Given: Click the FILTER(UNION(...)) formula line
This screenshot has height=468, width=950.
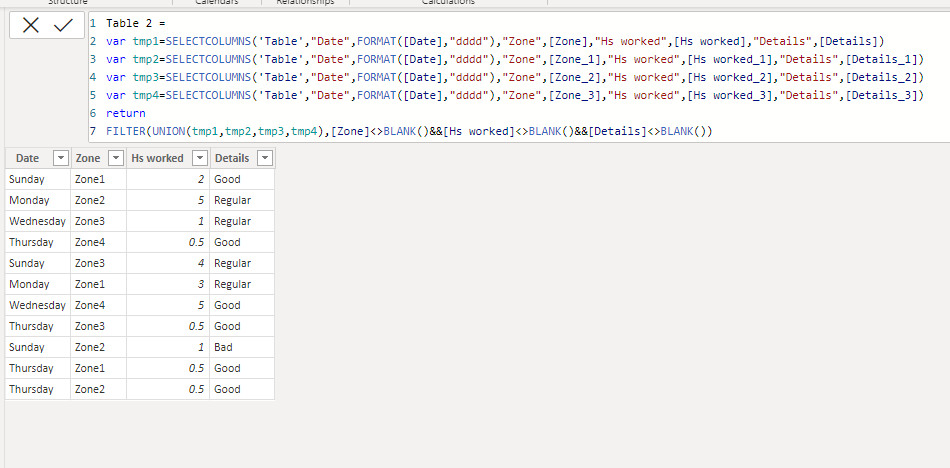Looking at the screenshot, I should (409, 131).
